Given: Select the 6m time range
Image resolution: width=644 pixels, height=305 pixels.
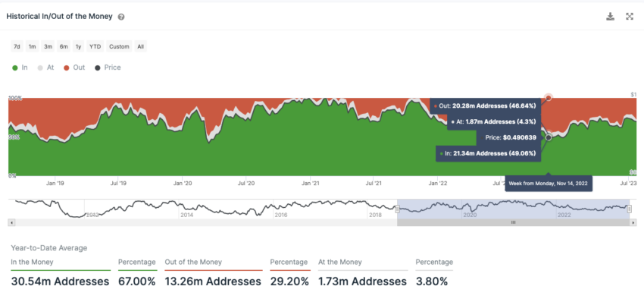Looking at the screenshot, I should point(63,46).
